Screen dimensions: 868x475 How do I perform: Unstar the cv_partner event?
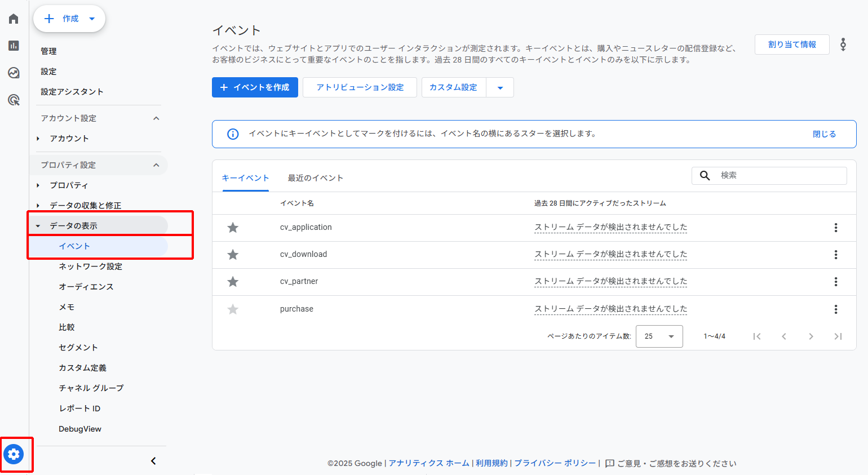click(x=233, y=281)
